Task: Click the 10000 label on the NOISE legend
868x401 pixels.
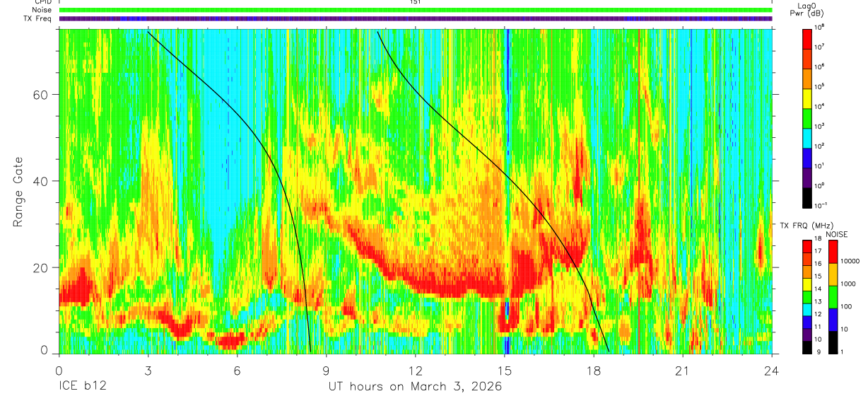Action: (851, 261)
